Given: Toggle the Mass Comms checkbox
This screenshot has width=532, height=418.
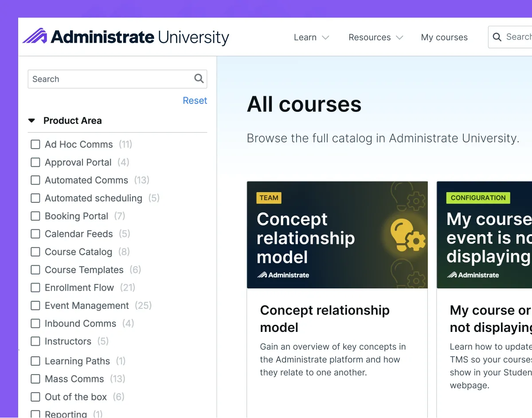Looking at the screenshot, I should pyautogui.click(x=35, y=379).
